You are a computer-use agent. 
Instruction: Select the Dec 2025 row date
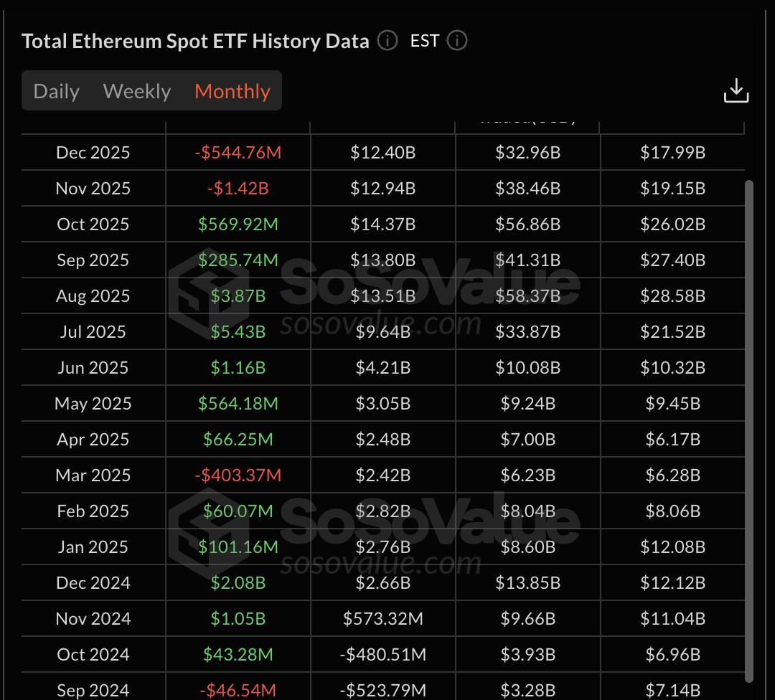(93, 152)
